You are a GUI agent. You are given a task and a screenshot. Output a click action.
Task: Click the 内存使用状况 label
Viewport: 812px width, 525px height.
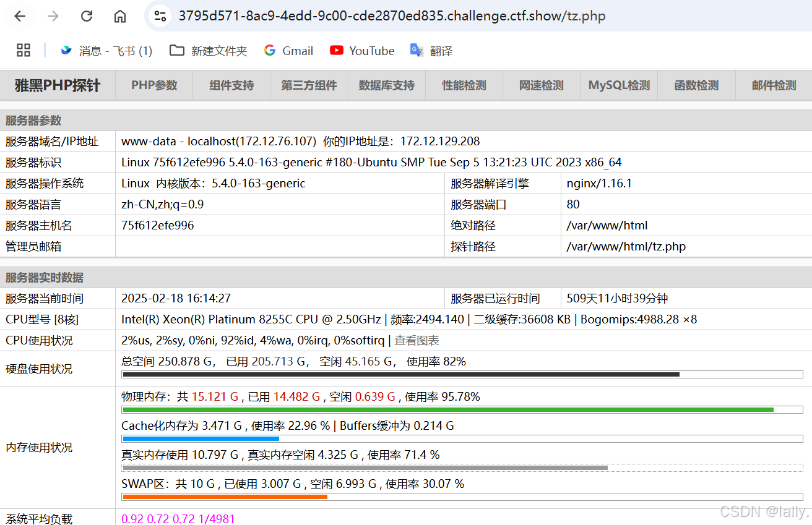click(x=39, y=447)
